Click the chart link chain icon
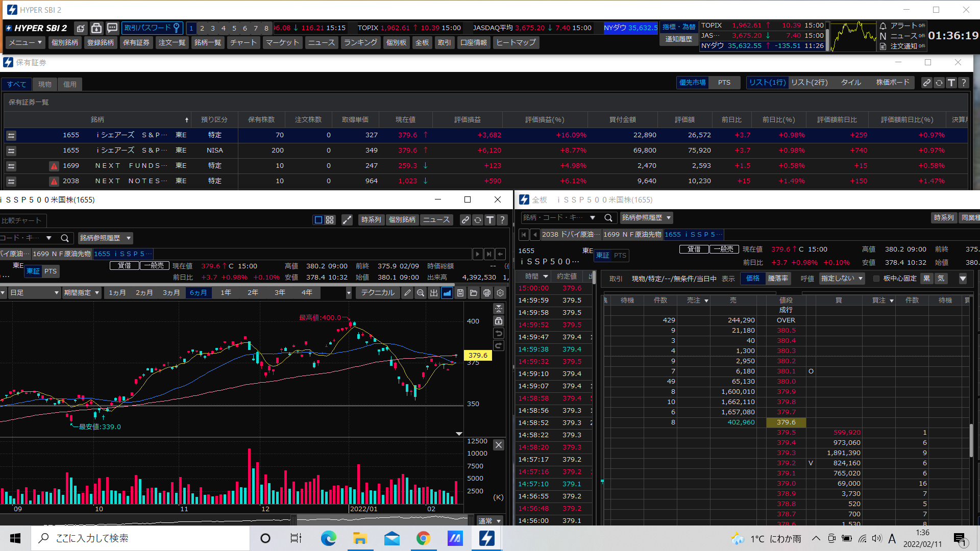The image size is (980, 551). [465, 220]
